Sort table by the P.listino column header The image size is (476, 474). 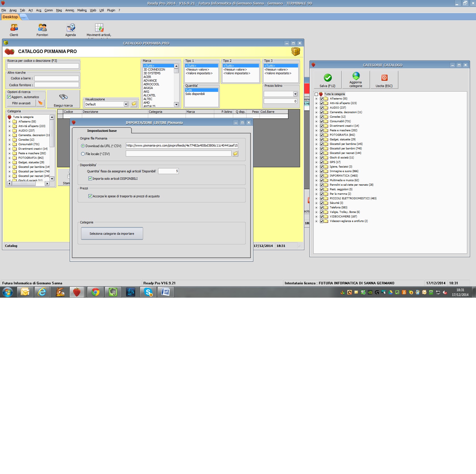click(224, 112)
